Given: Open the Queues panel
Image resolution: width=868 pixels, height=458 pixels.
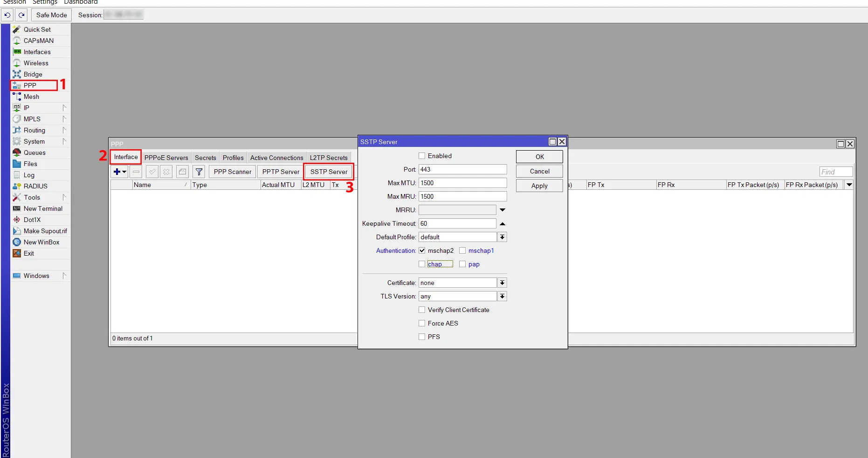Looking at the screenshot, I should pos(34,152).
